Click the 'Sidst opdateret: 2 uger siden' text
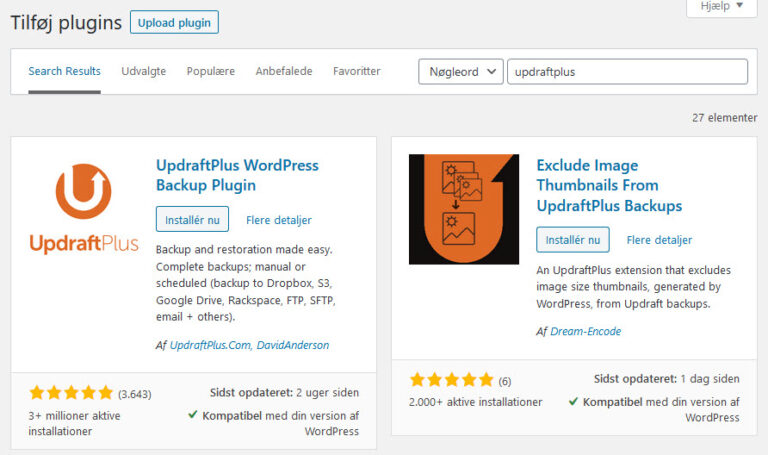 point(284,392)
